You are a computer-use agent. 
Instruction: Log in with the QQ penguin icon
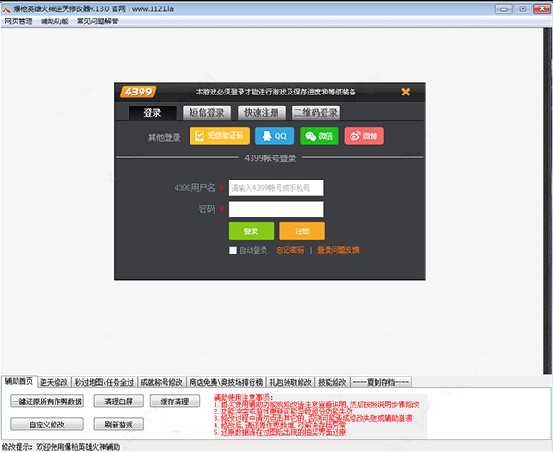tap(274, 136)
